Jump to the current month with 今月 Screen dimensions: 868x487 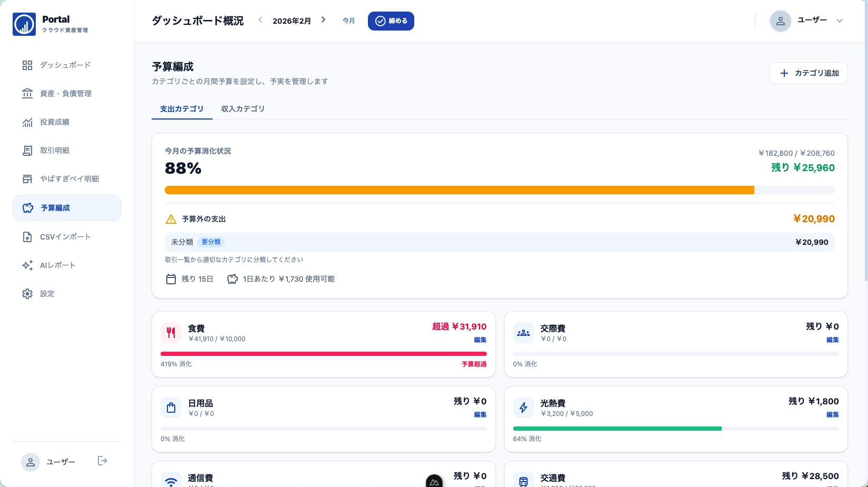[x=348, y=21]
